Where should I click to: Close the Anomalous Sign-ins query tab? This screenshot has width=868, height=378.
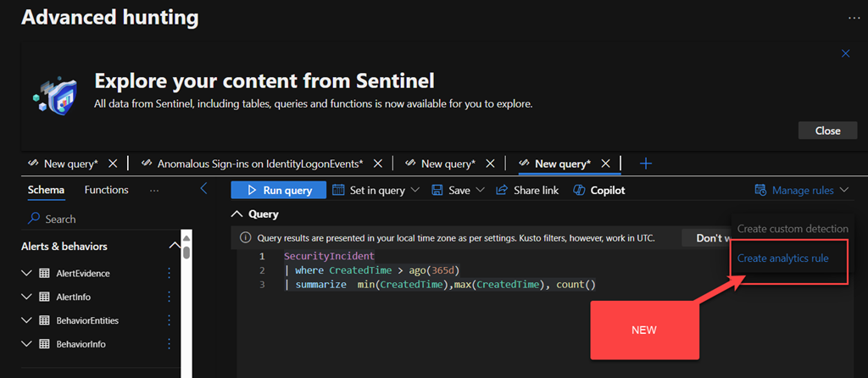(378, 164)
